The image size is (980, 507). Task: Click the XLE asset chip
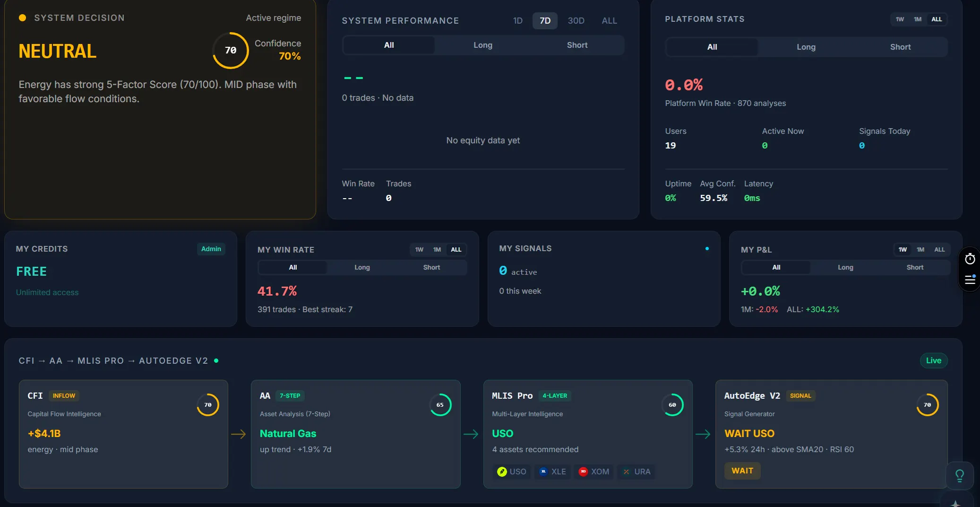(553, 472)
